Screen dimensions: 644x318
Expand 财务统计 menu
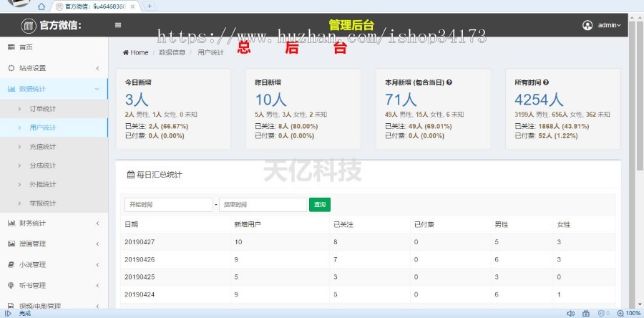click(54, 223)
